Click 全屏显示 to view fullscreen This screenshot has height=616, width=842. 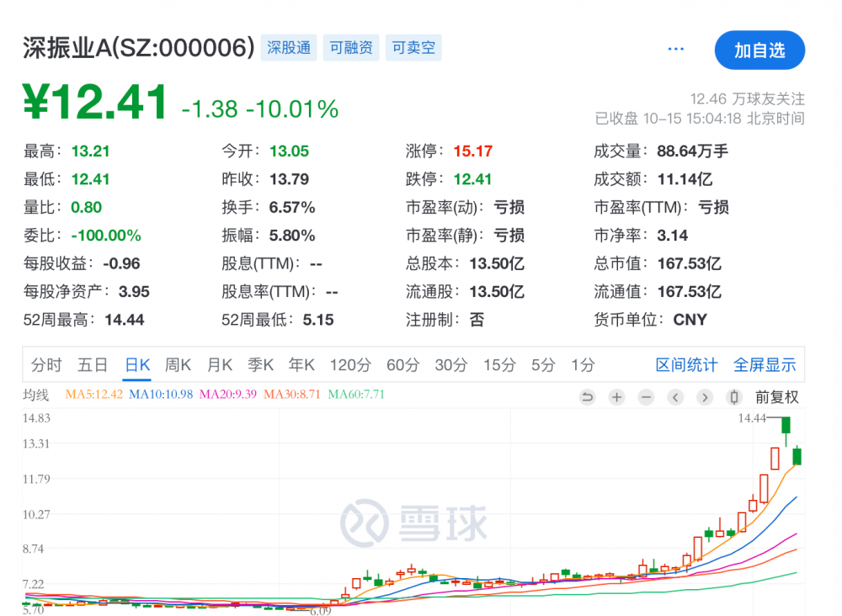pyautogui.click(x=764, y=365)
